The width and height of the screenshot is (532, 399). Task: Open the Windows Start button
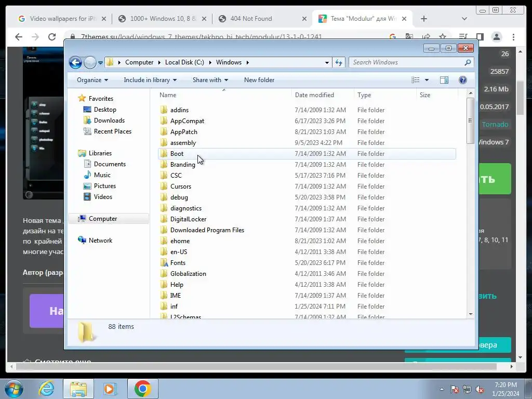[14, 389]
